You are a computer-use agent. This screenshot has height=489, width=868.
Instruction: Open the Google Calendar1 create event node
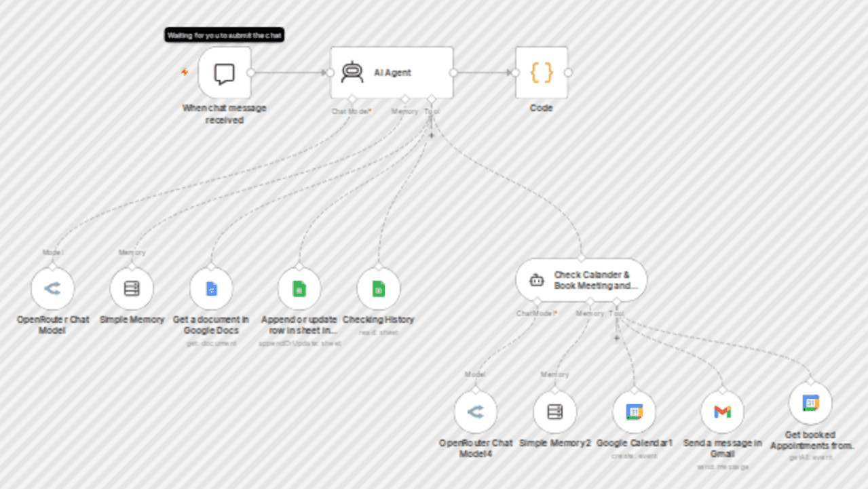click(634, 412)
